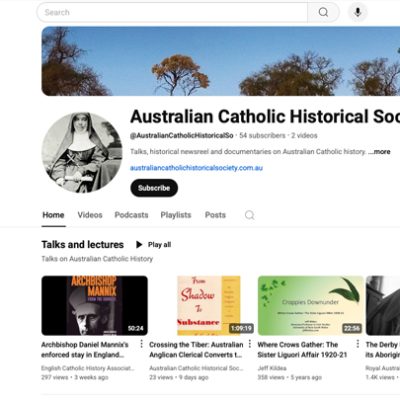Click the '2 videos' count text
Screen dimensions: 400x400
coord(304,136)
